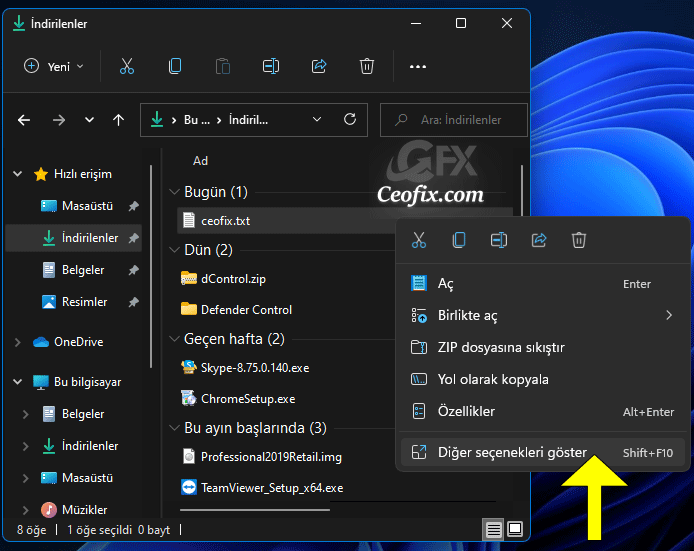Click the Copy icon in the Explorer toolbar
The width and height of the screenshot is (694, 551).
(175, 66)
